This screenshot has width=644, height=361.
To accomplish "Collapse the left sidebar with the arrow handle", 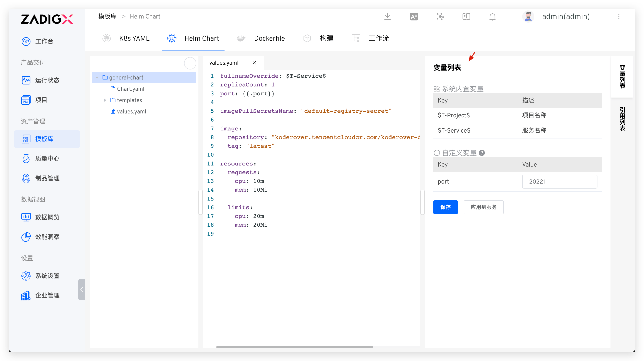I will tap(82, 289).
